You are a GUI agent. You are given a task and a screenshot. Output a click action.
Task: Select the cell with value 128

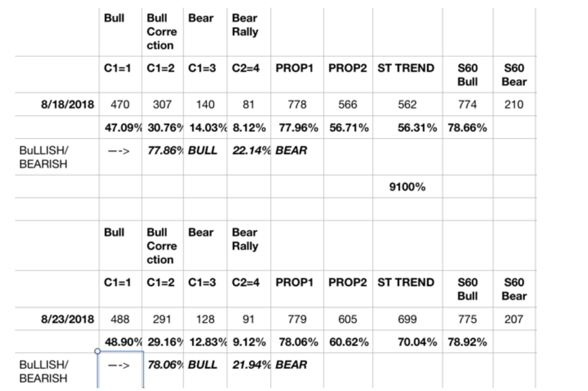(205, 319)
